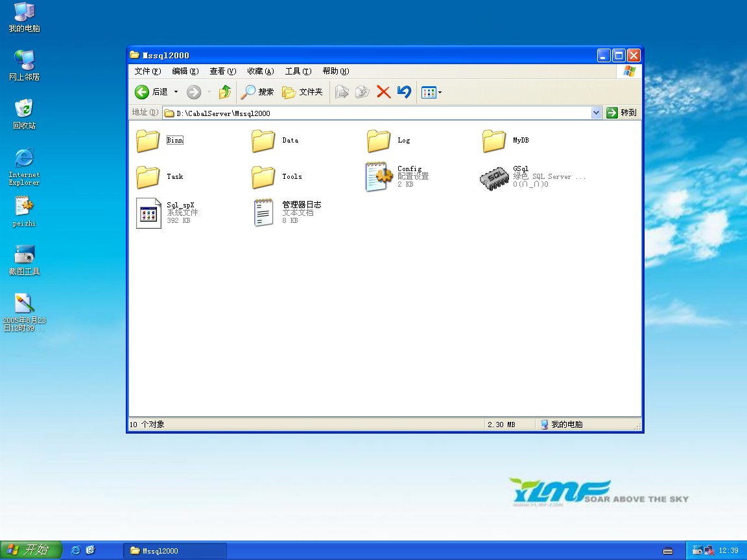Select the Data folder
Screen dimensions: 747x560
264,141
